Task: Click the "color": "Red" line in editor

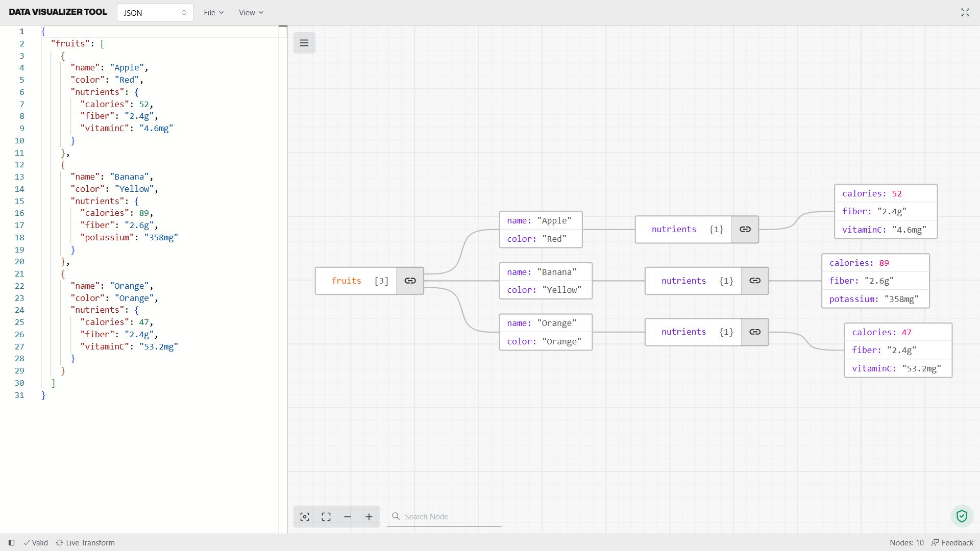Action: tap(107, 80)
